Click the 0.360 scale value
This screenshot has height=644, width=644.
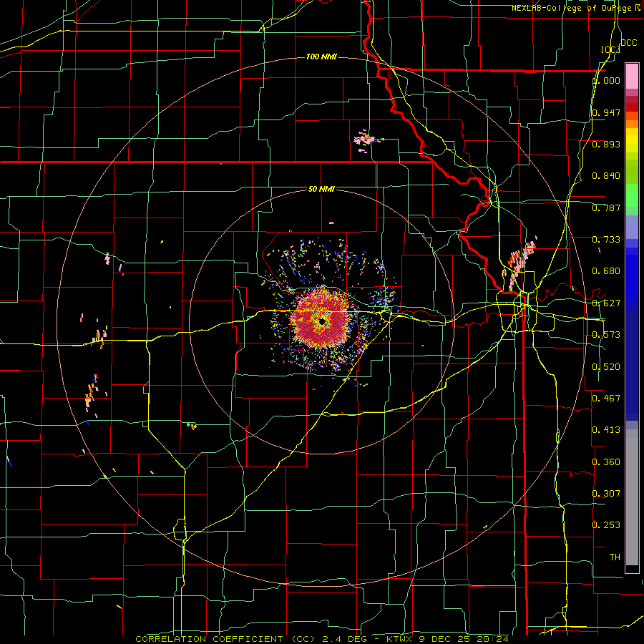(x=606, y=462)
